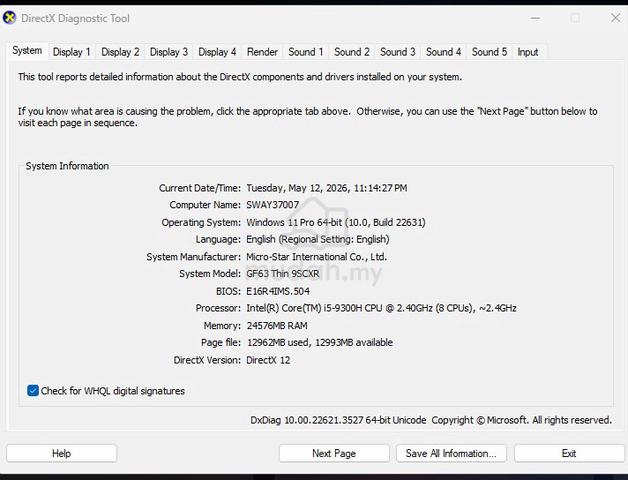Open the Display 1 tab
Image resolution: width=628 pixels, height=480 pixels.
pyautogui.click(x=72, y=52)
